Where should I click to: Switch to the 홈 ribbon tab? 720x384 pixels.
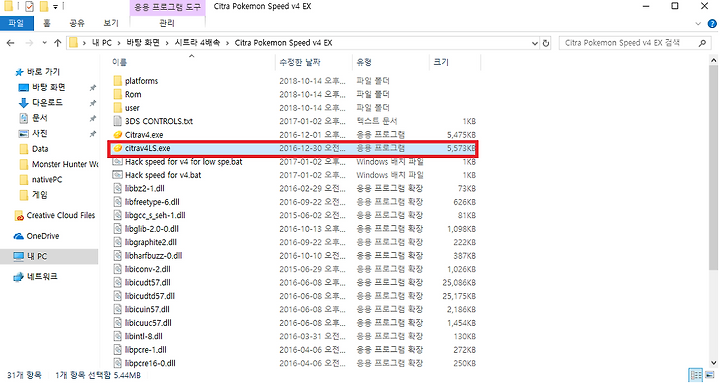pos(46,23)
